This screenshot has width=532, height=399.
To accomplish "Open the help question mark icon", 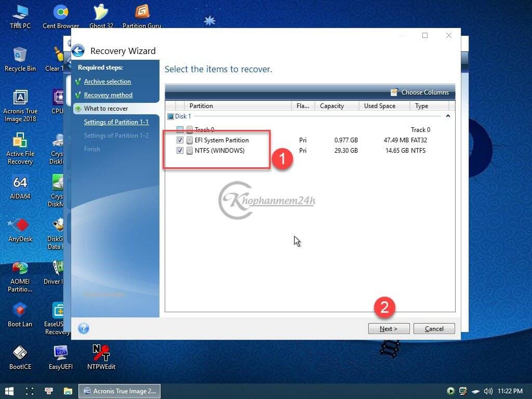I will pyautogui.click(x=84, y=328).
